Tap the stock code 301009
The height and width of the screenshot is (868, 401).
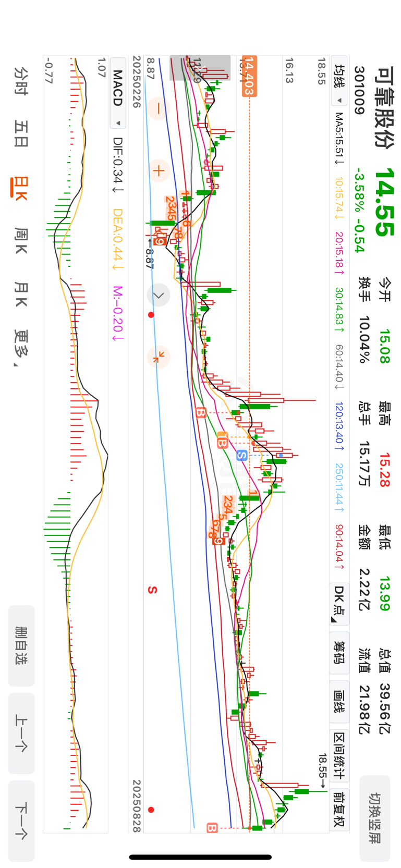tap(360, 90)
